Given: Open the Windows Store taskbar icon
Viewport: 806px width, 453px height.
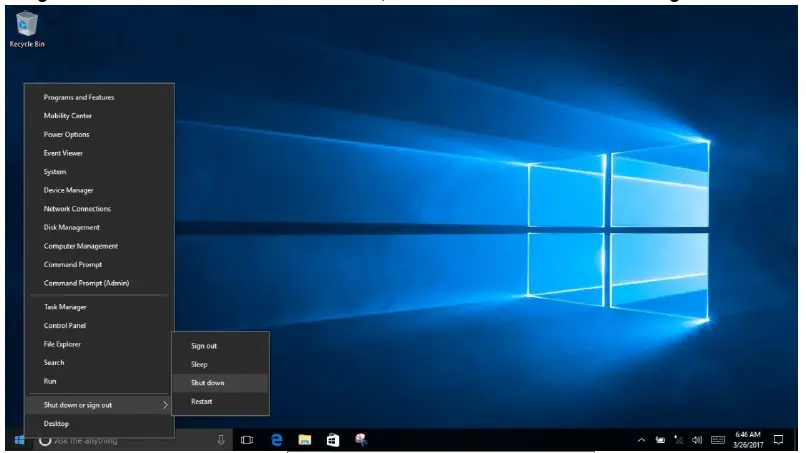Looking at the screenshot, I should click(333, 440).
